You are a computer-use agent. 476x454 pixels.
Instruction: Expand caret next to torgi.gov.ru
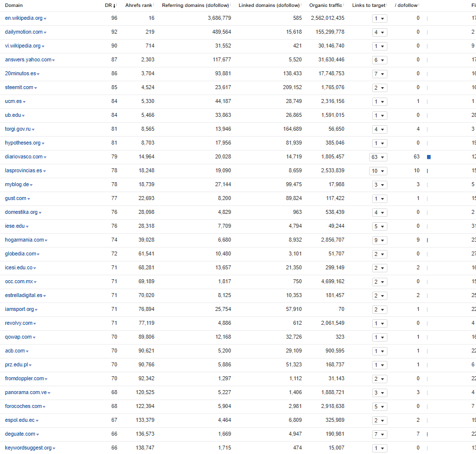point(33,130)
